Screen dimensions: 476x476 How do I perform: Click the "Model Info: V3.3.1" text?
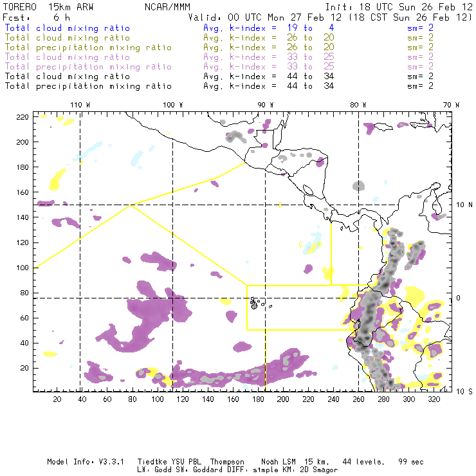[86, 462]
